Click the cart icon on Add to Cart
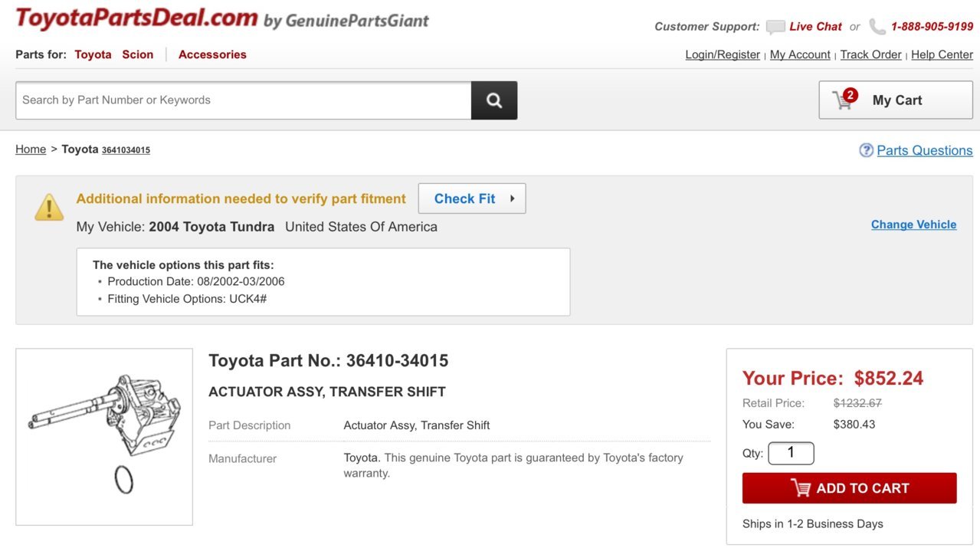The image size is (980, 548). point(800,488)
